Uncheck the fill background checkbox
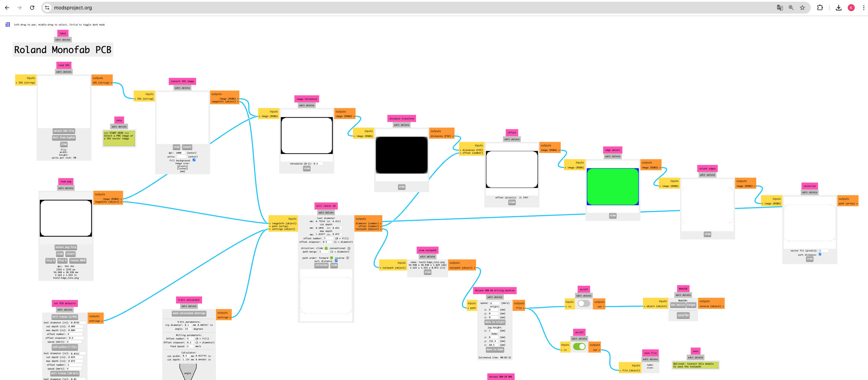Viewport: 868px width, 380px height. pyautogui.click(x=194, y=160)
